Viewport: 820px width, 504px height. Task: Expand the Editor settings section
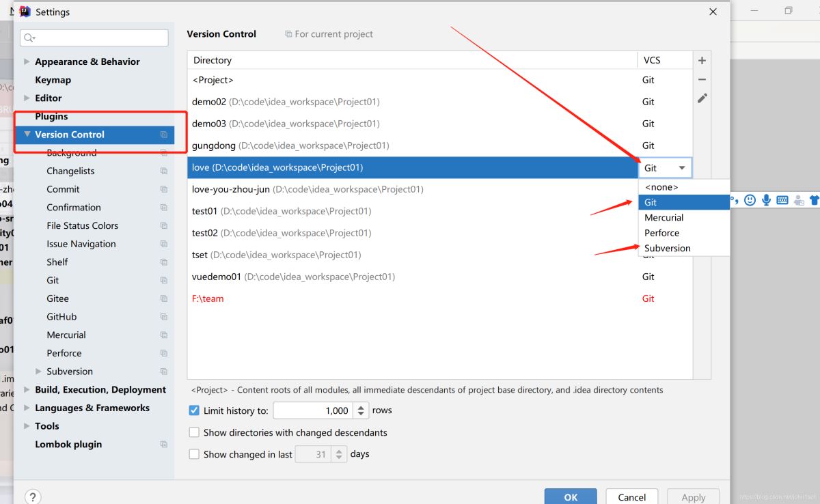click(x=27, y=98)
